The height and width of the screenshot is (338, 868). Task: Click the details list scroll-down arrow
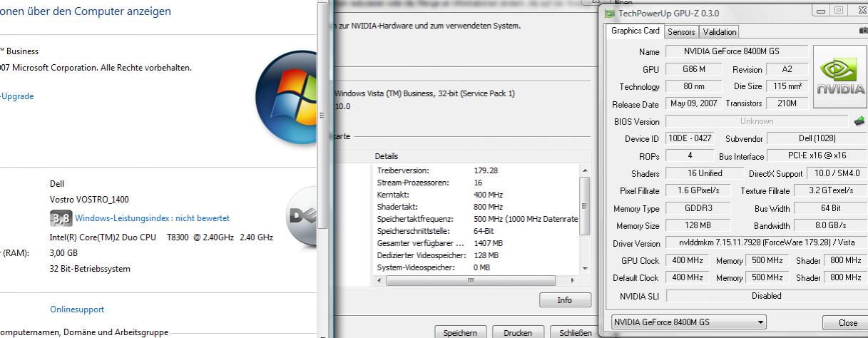pos(585,269)
